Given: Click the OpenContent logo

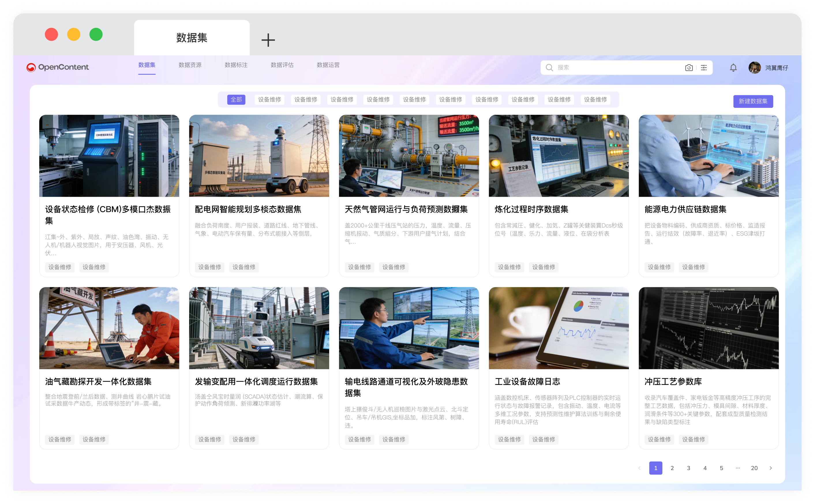Looking at the screenshot, I should click(58, 67).
